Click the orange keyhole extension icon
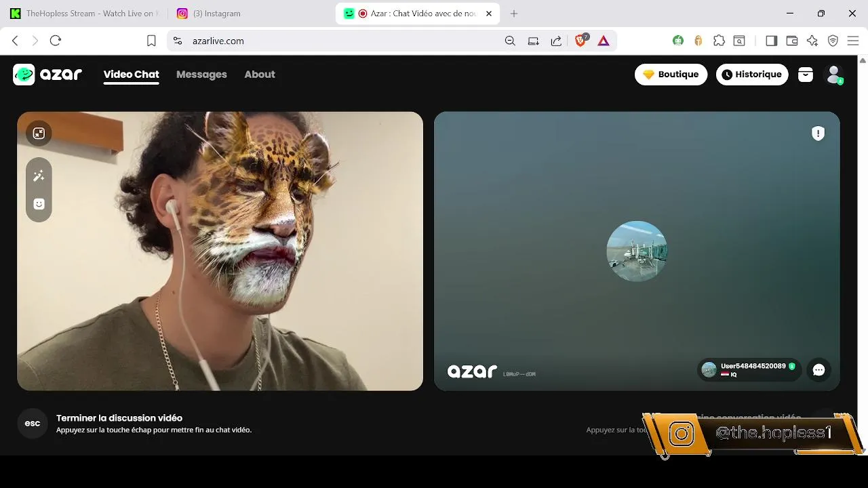Image resolution: width=868 pixels, height=488 pixels. click(x=698, y=41)
